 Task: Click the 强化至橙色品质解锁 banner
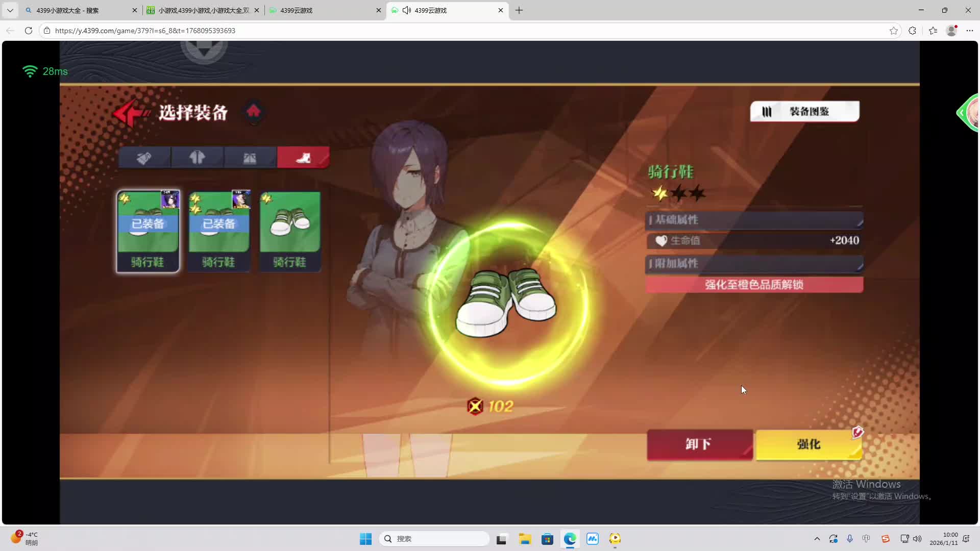tap(754, 285)
